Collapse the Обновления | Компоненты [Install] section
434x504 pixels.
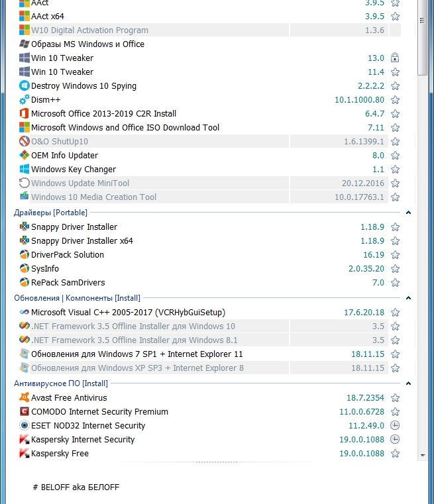pos(408,298)
